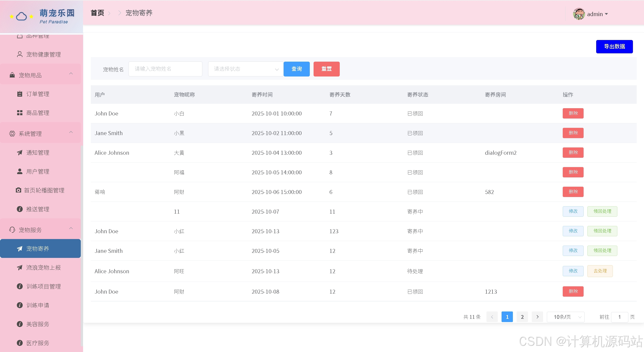Image resolution: width=644 pixels, height=352 pixels.
Task: Open the 宠物健康管理 sidebar menu item
Action: (40, 54)
